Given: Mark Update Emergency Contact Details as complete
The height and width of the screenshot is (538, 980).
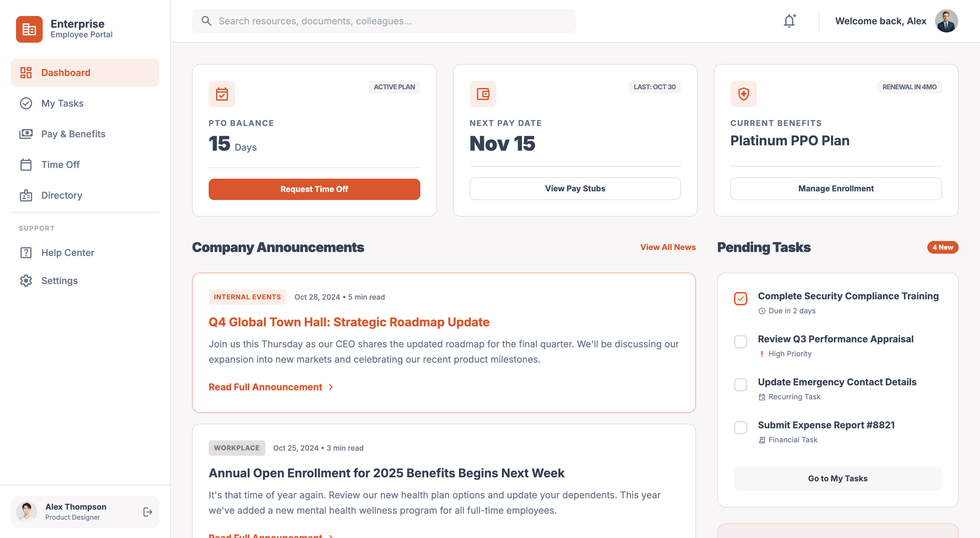Looking at the screenshot, I should 741,385.
